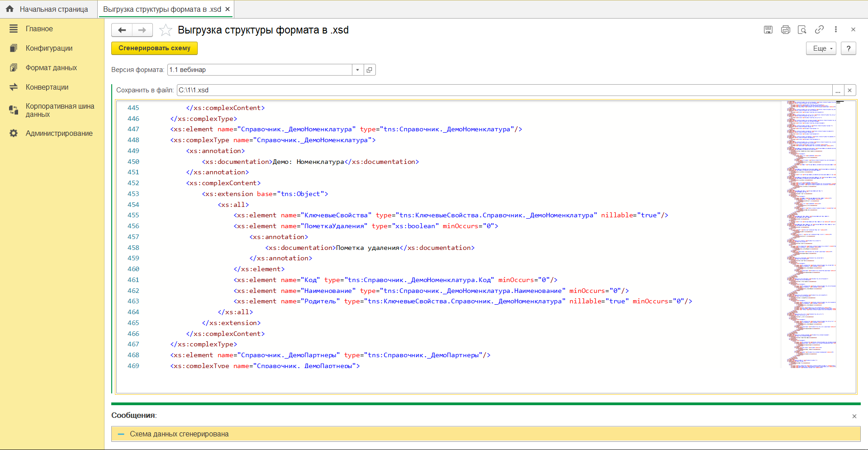The image size is (868, 450).
Task: Open print preview magnifier icon
Action: pyautogui.click(x=802, y=30)
